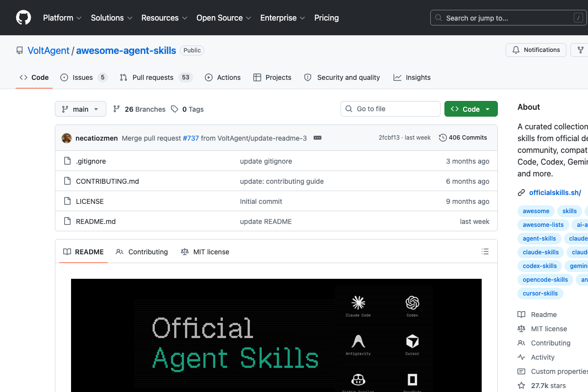Click the skills topic tag
Viewport: 588px width, 392px height.
tap(569, 211)
